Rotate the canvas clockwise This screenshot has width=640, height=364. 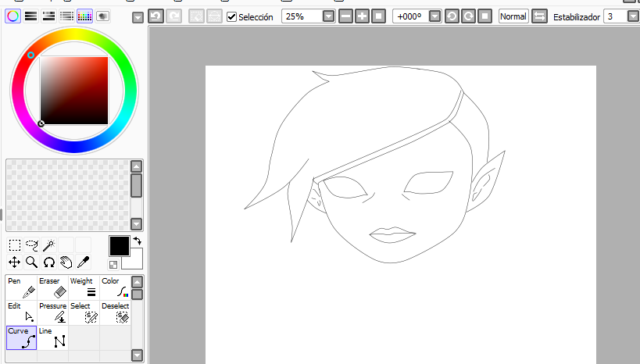tap(468, 16)
